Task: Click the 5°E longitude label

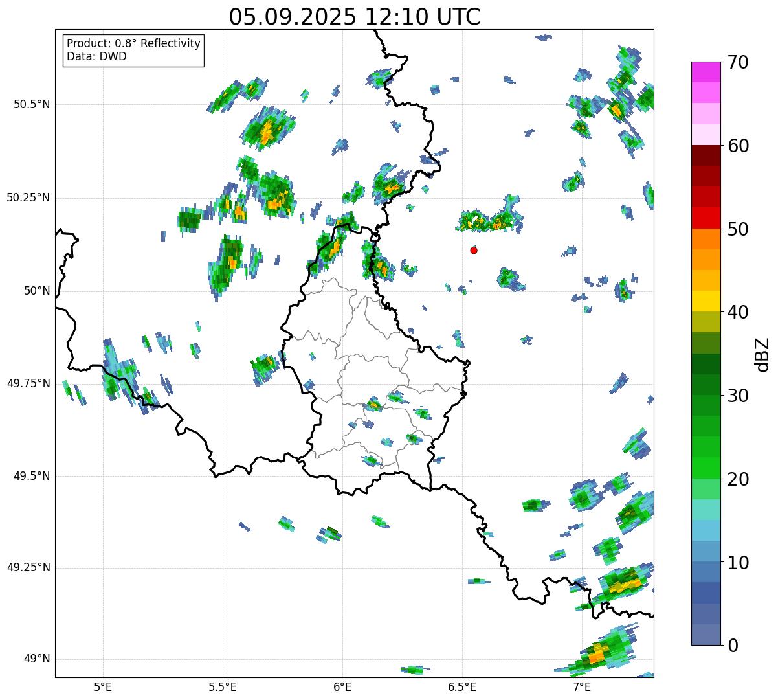Action: tap(103, 686)
